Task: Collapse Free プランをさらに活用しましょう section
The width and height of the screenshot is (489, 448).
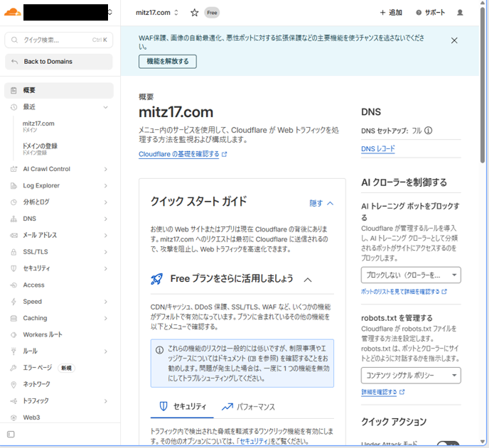Action: pos(308,280)
